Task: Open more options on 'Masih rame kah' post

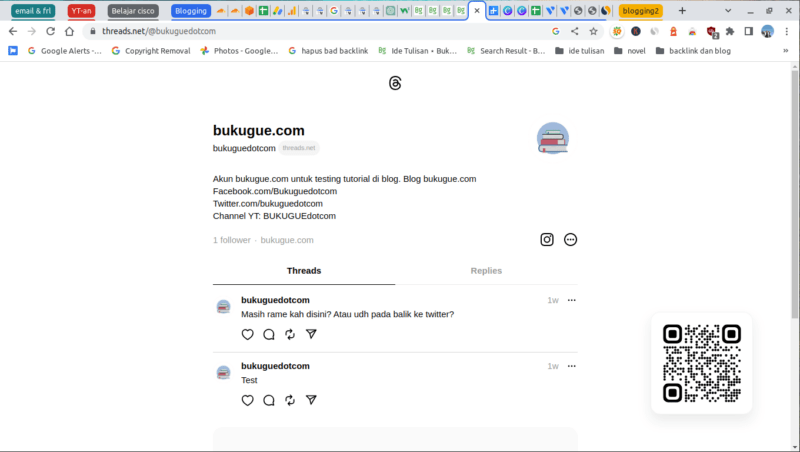Action: tap(571, 300)
